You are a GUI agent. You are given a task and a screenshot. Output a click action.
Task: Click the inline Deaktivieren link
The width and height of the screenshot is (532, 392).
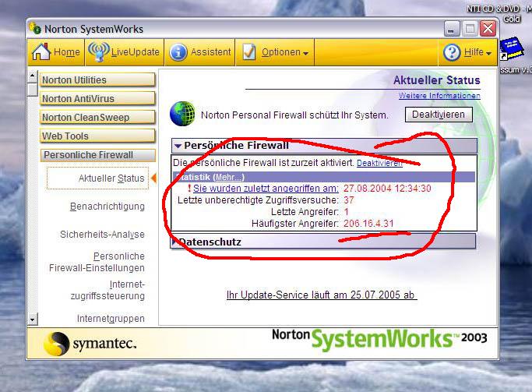coord(379,163)
